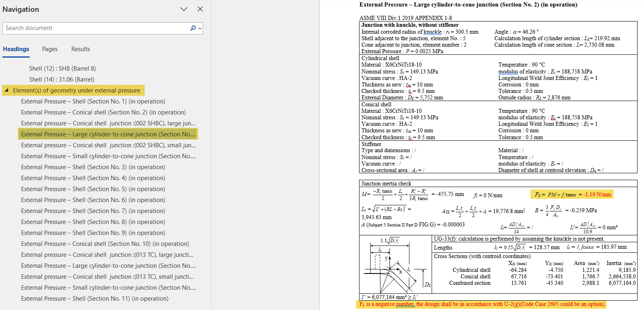Switch to the Results tab
This screenshot has width=644, height=310.
81,49
